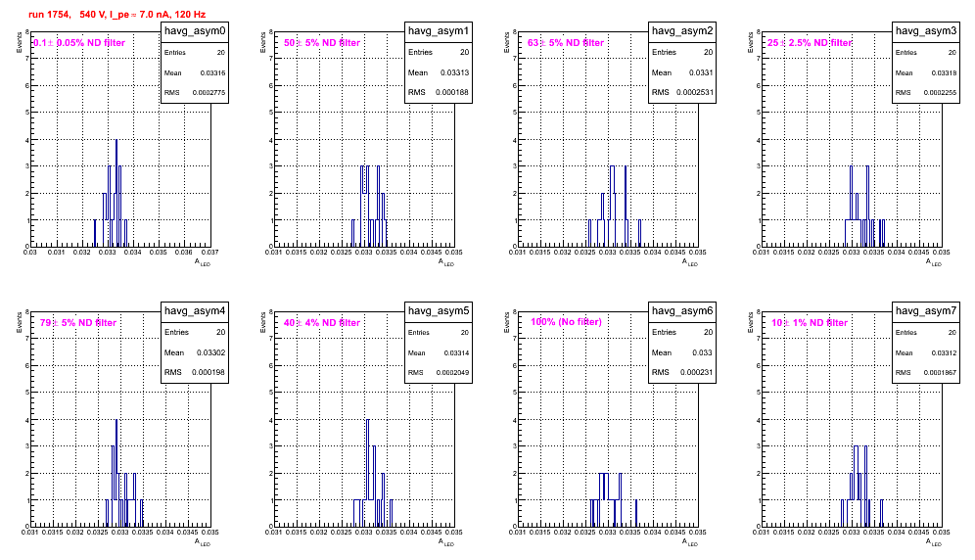Click the A_LED x-axis title of havg_asym7 plot

click(x=934, y=542)
